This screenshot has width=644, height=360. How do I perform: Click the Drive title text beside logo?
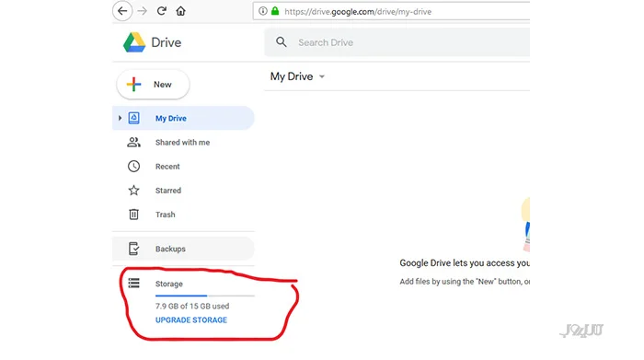tap(167, 42)
